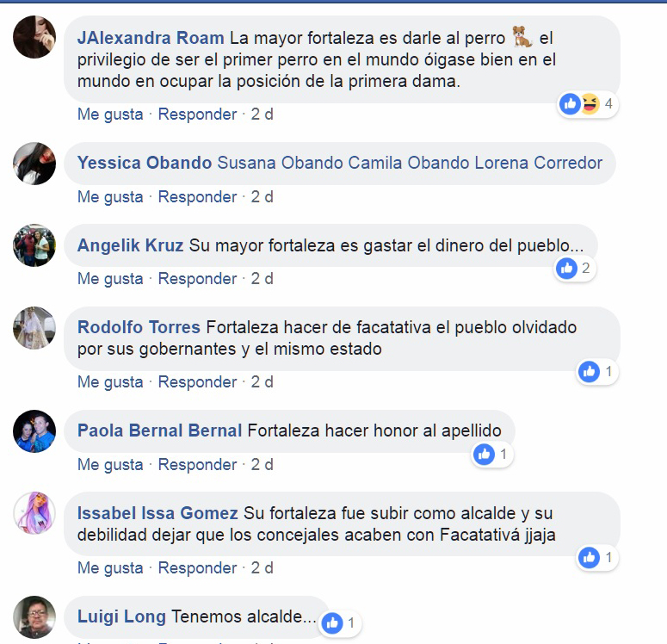This screenshot has width=667, height=644.
Task: Open Issabel Issa Gomez's purple avatar
Action: pyautogui.click(x=34, y=513)
